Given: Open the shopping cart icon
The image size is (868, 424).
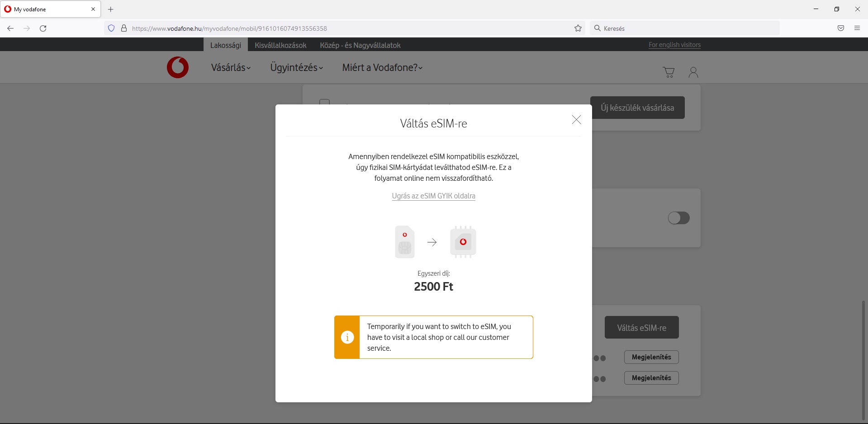Looking at the screenshot, I should pos(669,72).
